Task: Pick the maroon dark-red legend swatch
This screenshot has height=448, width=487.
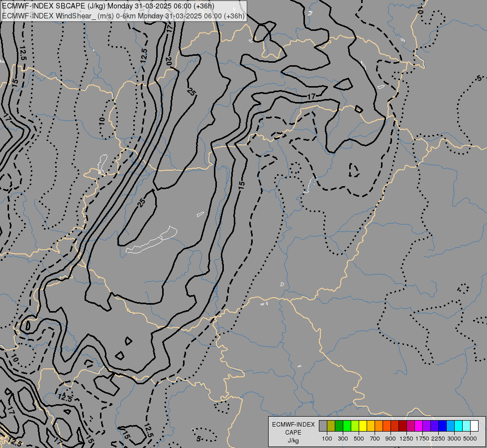Action: coord(402,426)
